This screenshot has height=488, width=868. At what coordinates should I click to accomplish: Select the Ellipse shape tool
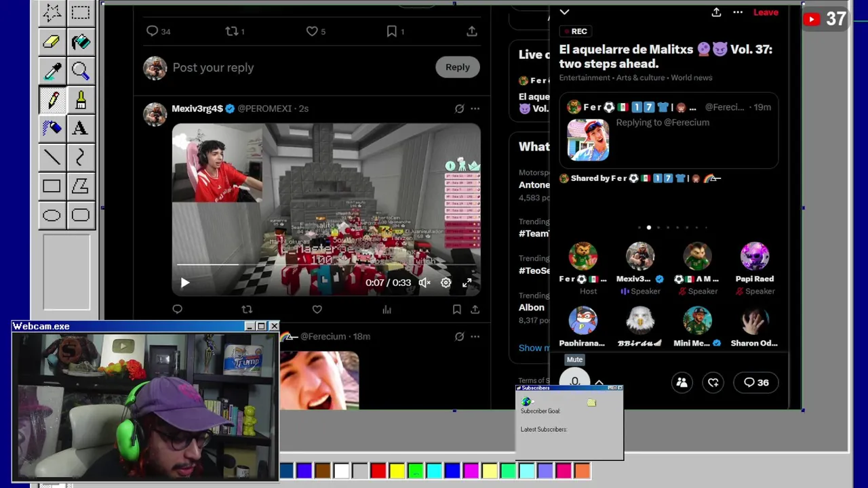52,216
